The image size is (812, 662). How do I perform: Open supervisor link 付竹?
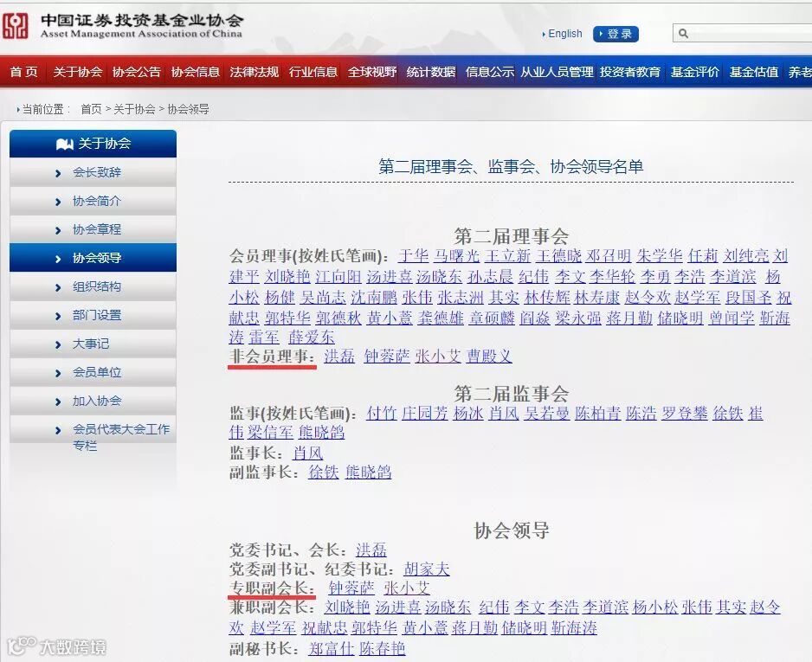click(381, 413)
